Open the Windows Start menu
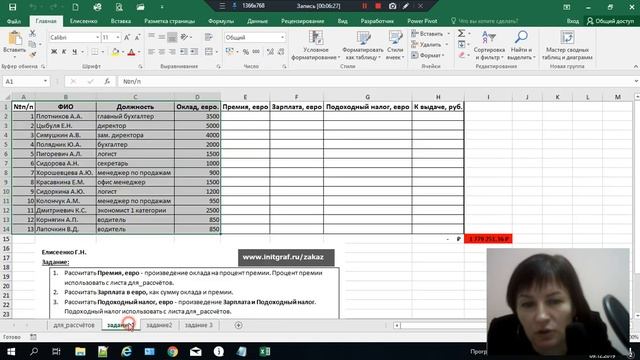The height and width of the screenshot is (360, 640). tap(11, 351)
